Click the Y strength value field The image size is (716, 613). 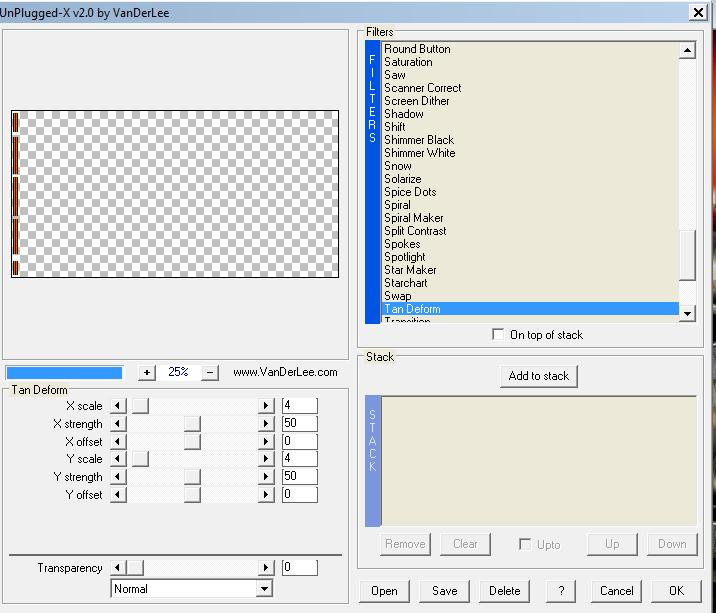pyautogui.click(x=300, y=476)
